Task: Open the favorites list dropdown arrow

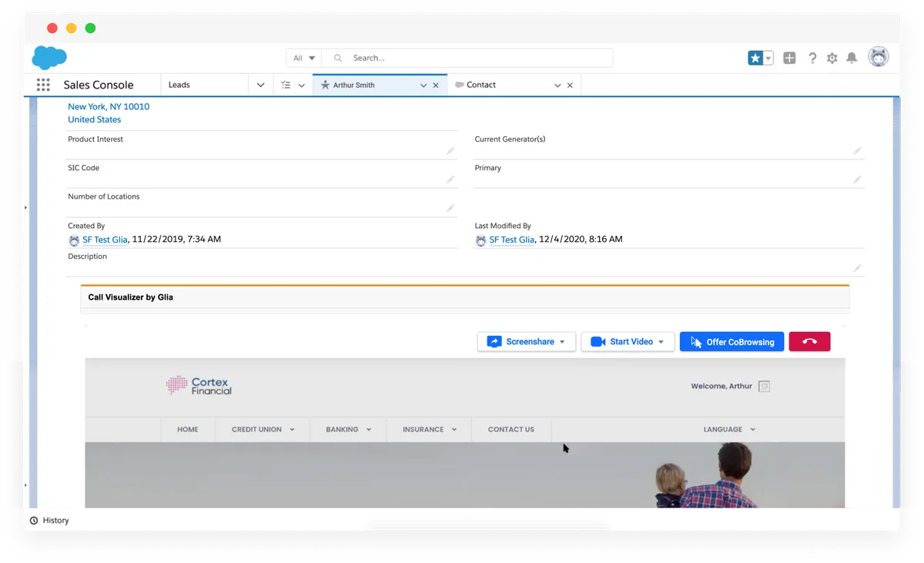Action: tap(768, 58)
